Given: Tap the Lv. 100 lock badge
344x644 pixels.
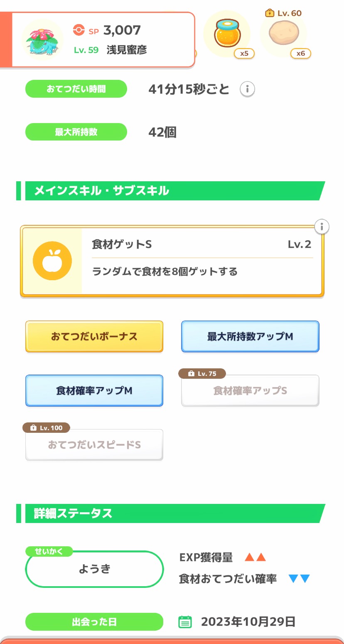Looking at the screenshot, I should [46, 428].
